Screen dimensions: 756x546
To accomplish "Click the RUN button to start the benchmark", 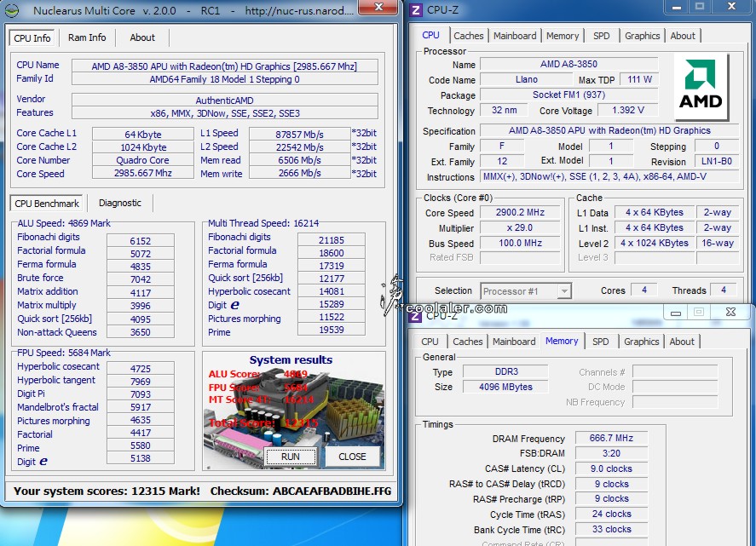I will coord(291,457).
